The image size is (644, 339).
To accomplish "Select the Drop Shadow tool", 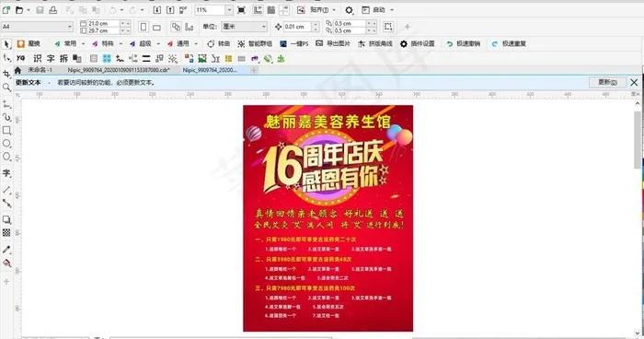I will coord(6,219).
